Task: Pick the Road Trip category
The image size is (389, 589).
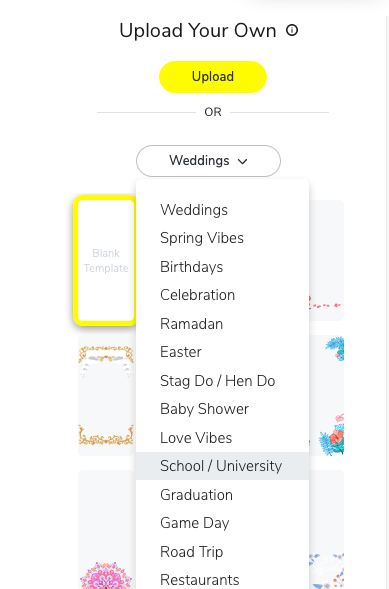Action: pos(222,552)
